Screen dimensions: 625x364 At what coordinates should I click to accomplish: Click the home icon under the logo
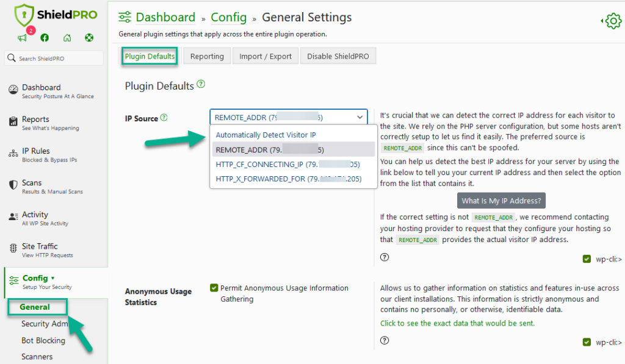(66, 37)
